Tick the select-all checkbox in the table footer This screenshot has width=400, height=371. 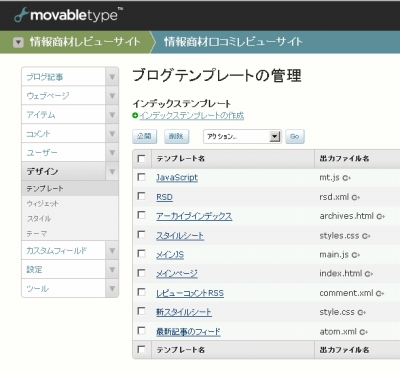[141, 350]
